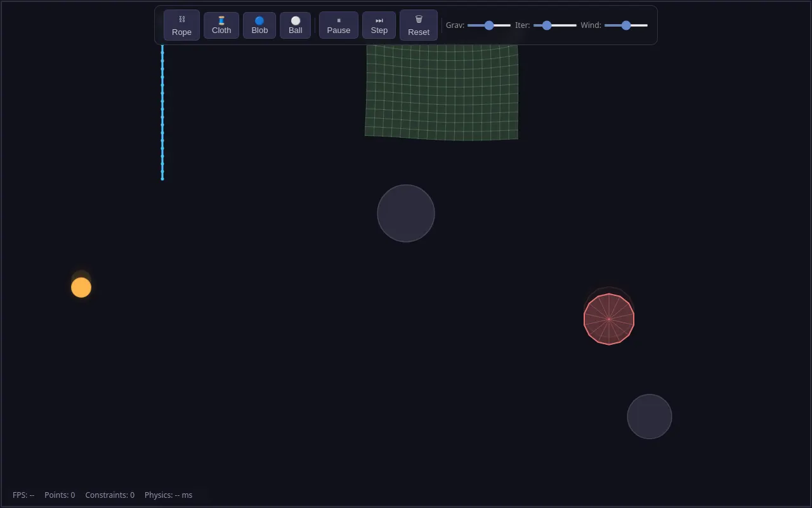
Task: Click the Grav slider handle
Action: [489, 25]
